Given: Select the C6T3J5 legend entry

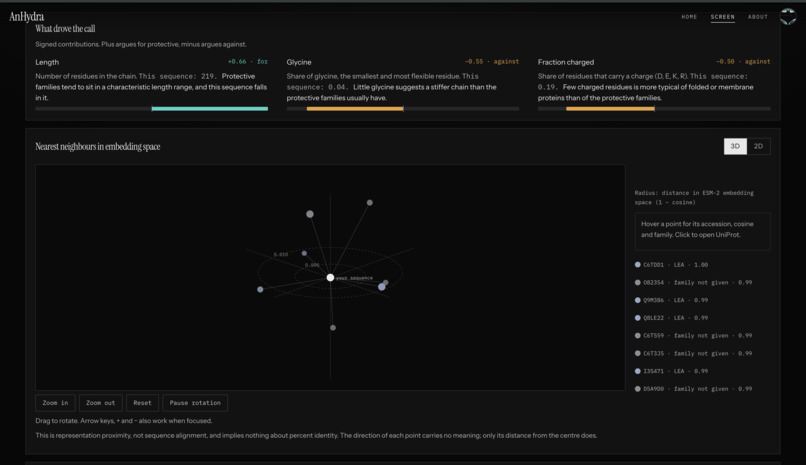Looking at the screenshot, I should pos(693,354).
